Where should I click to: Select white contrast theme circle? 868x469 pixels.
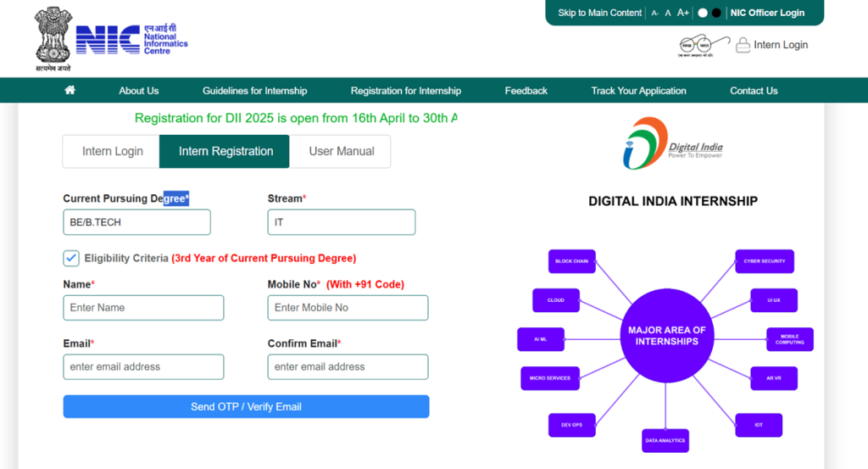703,13
